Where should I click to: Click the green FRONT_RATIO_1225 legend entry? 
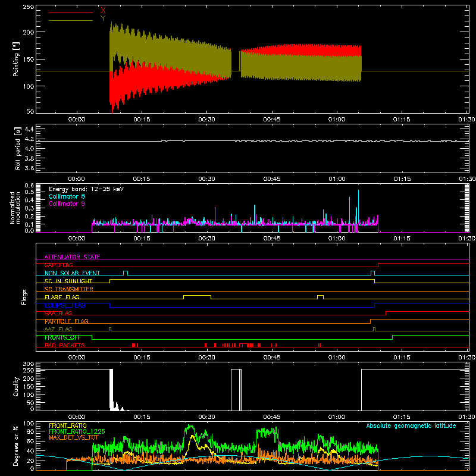click(77, 431)
